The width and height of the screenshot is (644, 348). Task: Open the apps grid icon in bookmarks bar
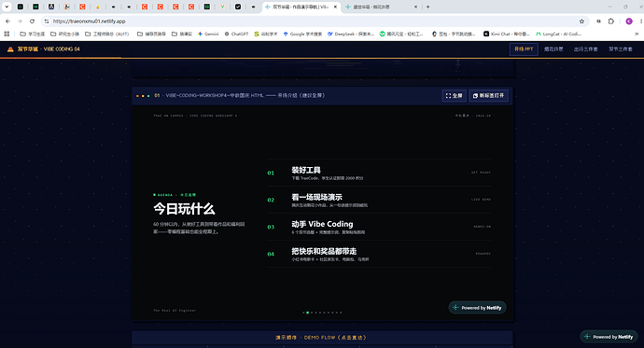[x=7, y=35]
